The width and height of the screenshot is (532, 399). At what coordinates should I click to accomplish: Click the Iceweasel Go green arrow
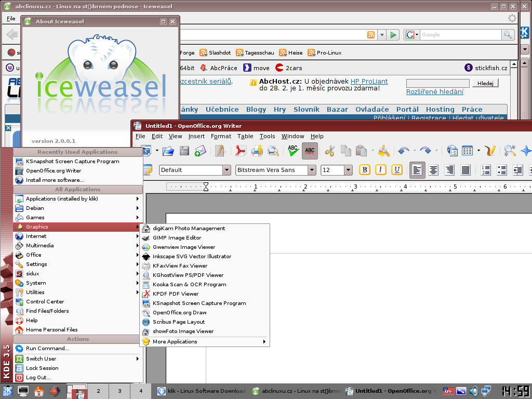(393, 35)
